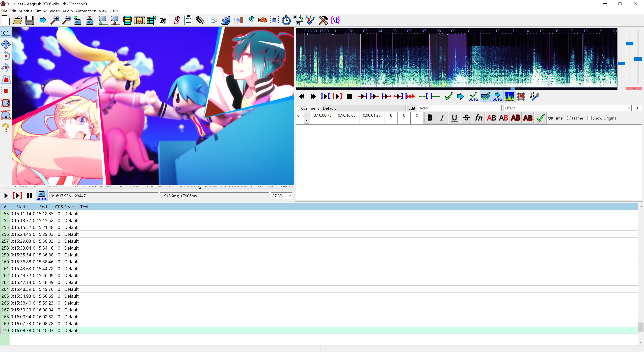Screen dimensions: 644x352
Task: Open Options with the hammer and wrench icon
Action: pyautogui.click(x=323, y=20)
